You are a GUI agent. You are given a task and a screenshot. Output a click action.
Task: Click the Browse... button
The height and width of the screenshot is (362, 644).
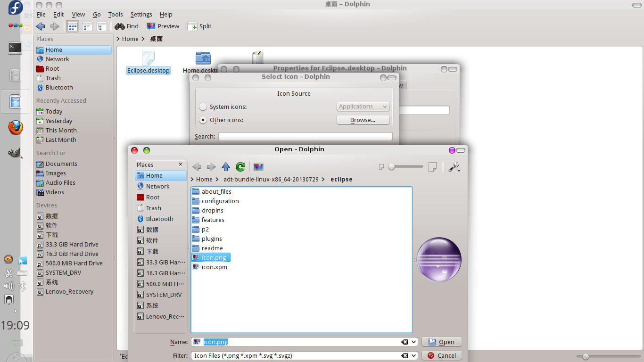coord(363,120)
